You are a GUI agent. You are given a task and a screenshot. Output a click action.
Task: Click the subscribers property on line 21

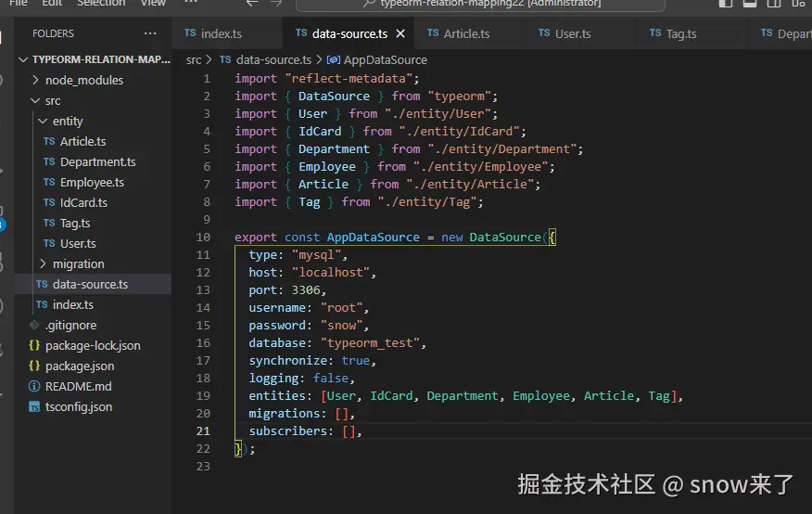288,431
